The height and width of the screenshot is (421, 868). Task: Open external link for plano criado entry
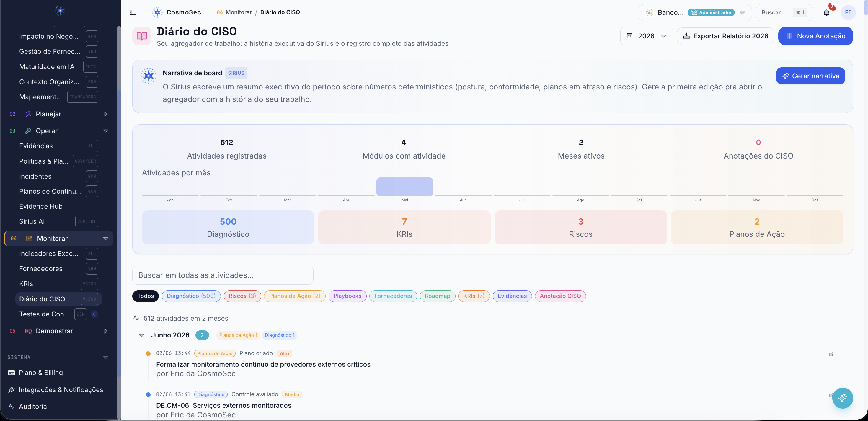point(831,354)
